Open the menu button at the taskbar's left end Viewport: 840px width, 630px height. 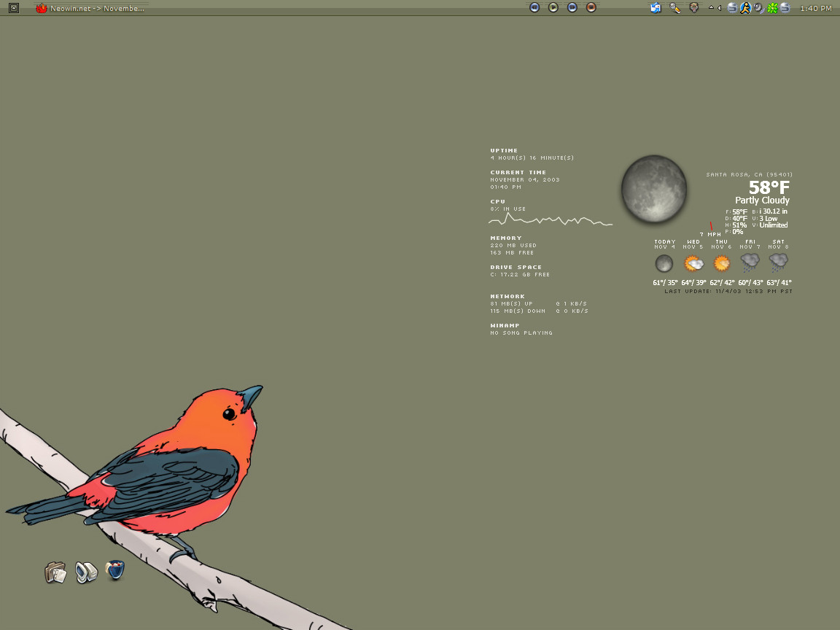click(x=14, y=8)
